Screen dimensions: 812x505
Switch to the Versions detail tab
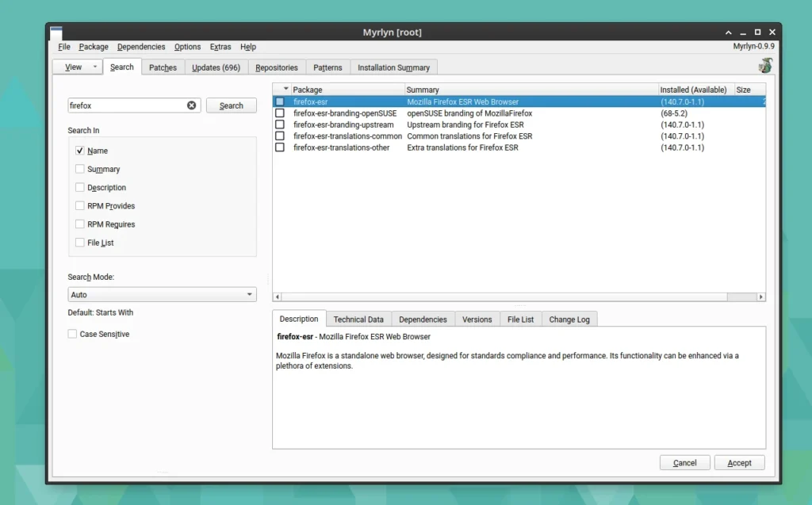[477, 319]
